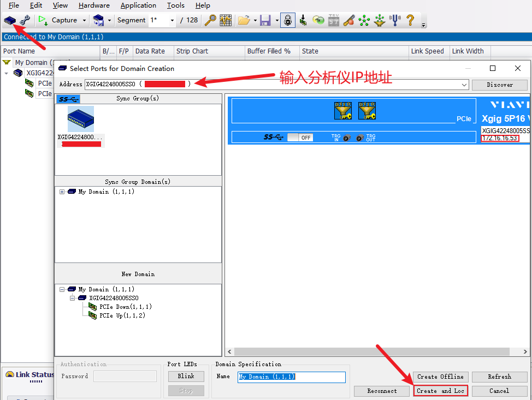The image size is (532, 400).
Task: Expand the save icon dropdown arrow
Action: click(x=277, y=20)
